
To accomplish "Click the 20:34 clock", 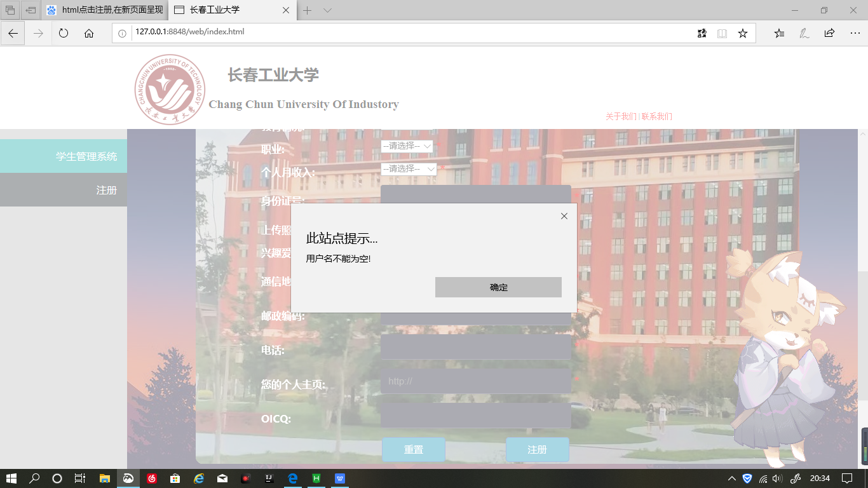I will [820, 478].
